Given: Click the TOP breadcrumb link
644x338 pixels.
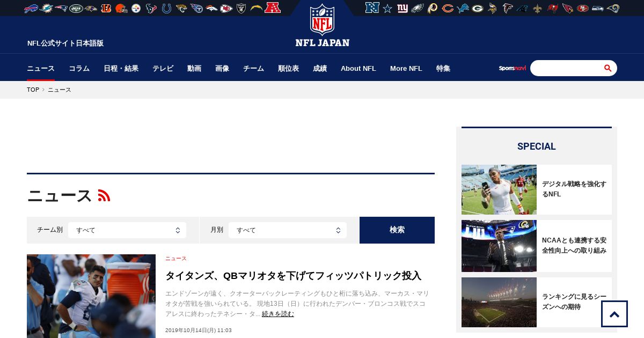Looking at the screenshot, I should point(33,90).
